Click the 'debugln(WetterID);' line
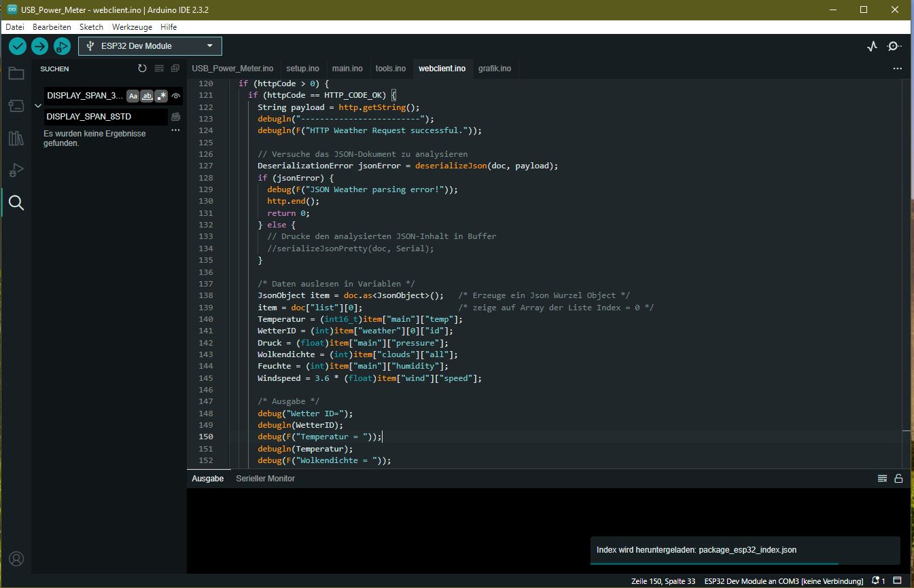The width and height of the screenshot is (914, 588). [x=300, y=425]
